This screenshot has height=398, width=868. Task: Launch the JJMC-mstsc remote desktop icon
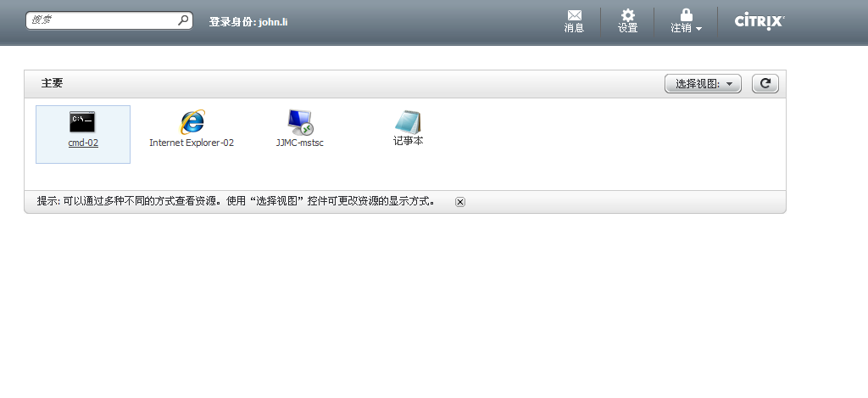click(301, 122)
